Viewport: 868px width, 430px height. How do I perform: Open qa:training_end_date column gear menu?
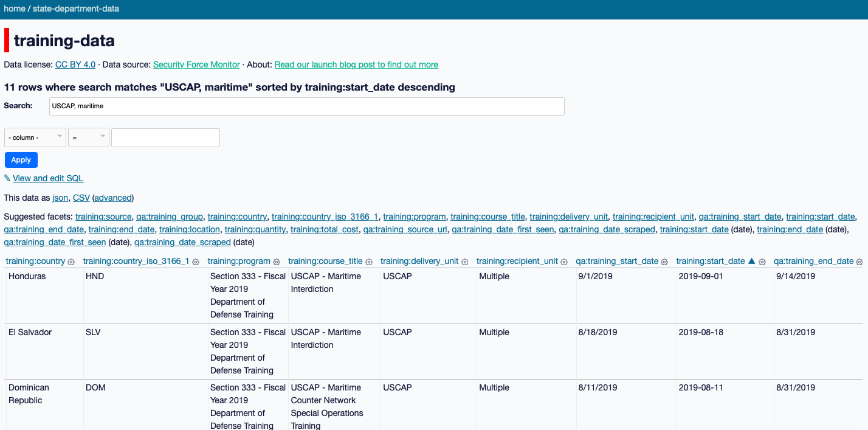[859, 262]
